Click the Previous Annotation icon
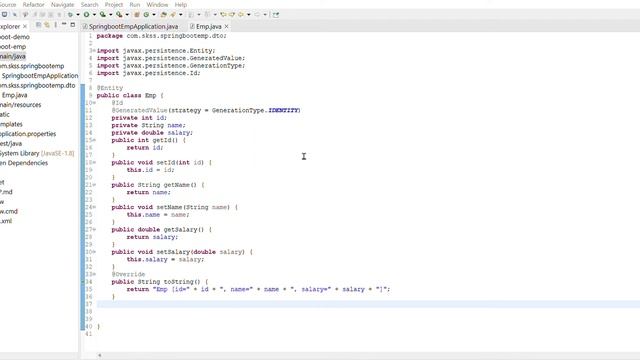 (x=207, y=15)
